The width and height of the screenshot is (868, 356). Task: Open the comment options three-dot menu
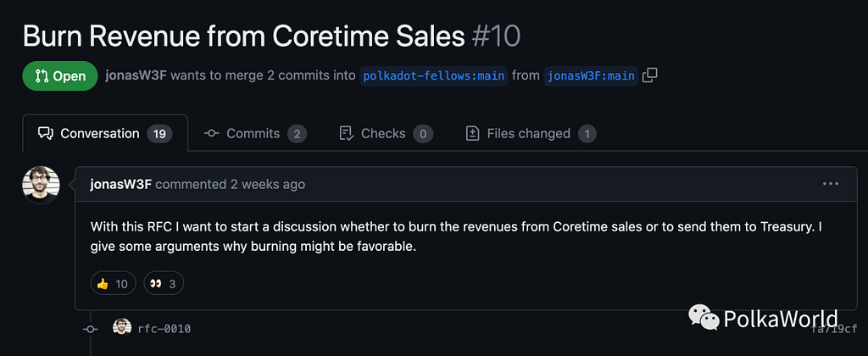(x=831, y=184)
